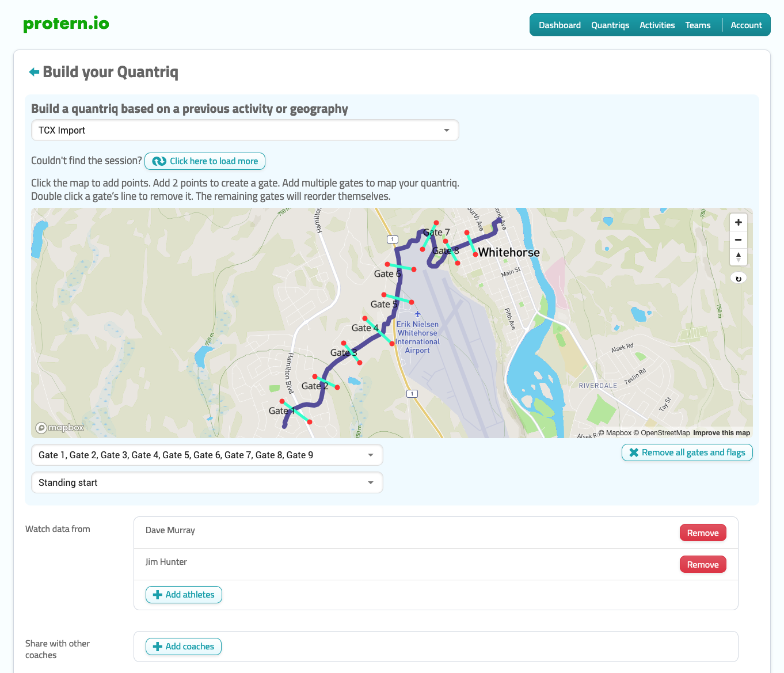
Task: Reset map bearing with compass icon
Action: [738, 257]
